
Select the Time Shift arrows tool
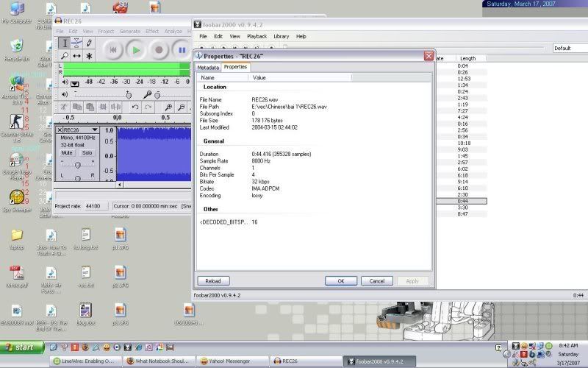tap(76, 56)
